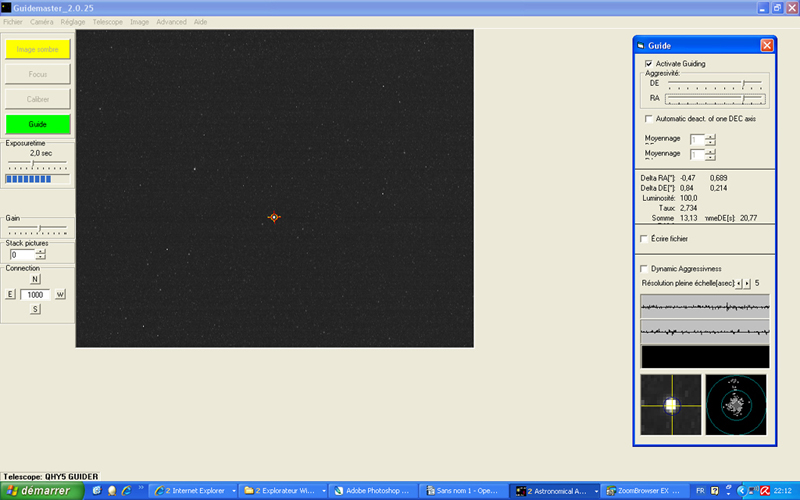Image resolution: width=800 pixels, height=500 pixels.
Task: Click the red antivirus tray icon
Action: [764, 491]
